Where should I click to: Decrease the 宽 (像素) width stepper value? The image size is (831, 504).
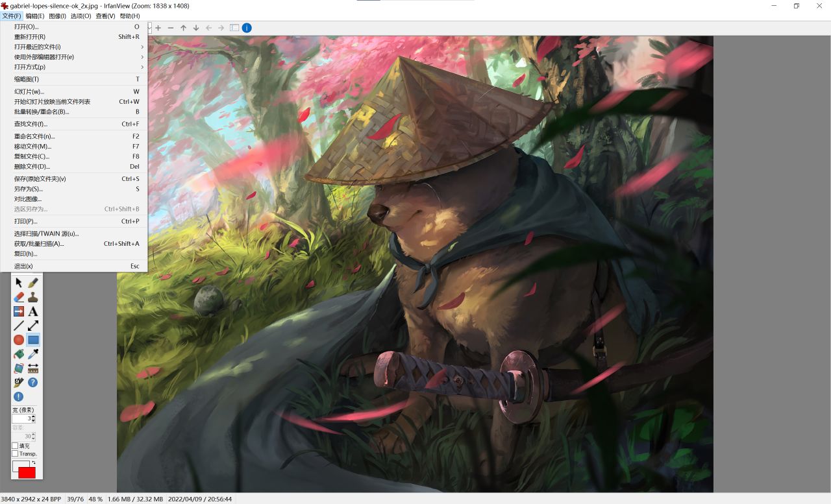pyautogui.click(x=34, y=422)
